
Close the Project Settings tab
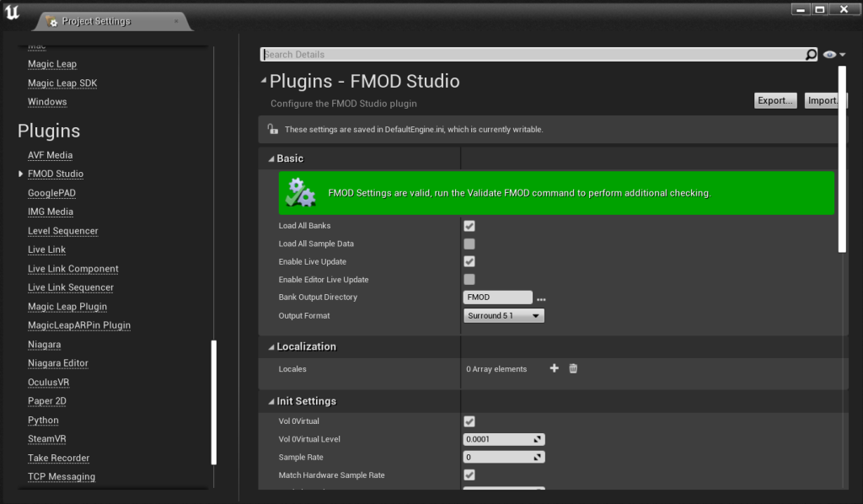pos(176,21)
